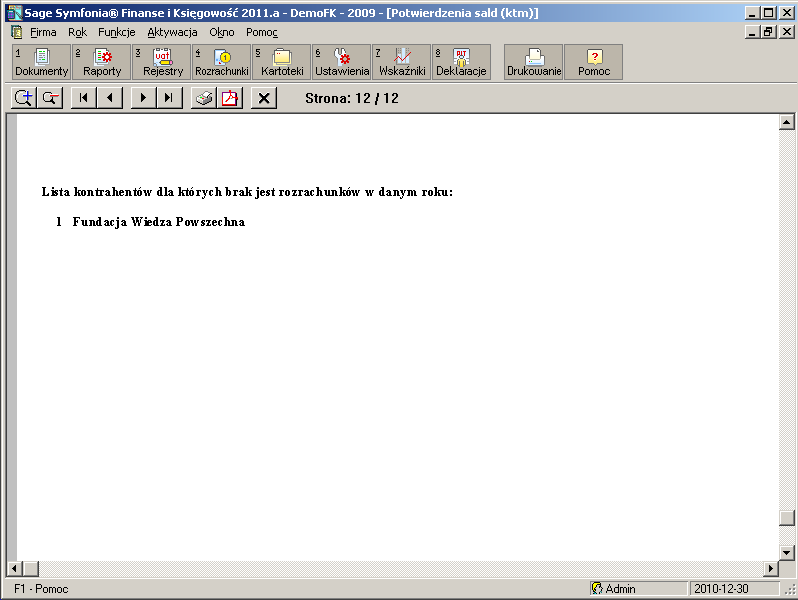798x600 pixels.
Task: Open the Rejestry VAT module
Action: (162, 62)
